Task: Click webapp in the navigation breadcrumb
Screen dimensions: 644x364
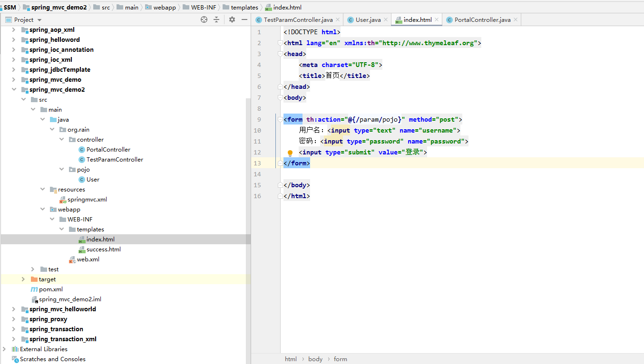Action: (165, 7)
